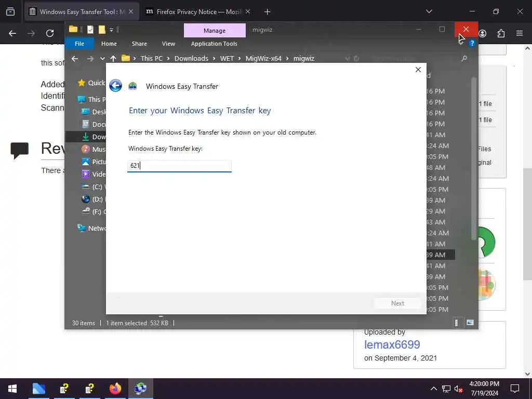This screenshot has width=532, height=399.
Task: Open Pictures in the navigation pane
Action: click(94, 162)
